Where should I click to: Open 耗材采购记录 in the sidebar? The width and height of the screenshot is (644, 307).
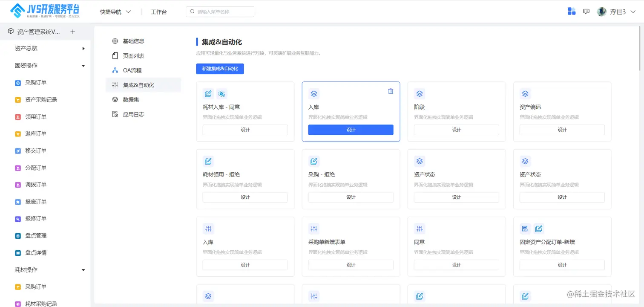tap(41, 304)
